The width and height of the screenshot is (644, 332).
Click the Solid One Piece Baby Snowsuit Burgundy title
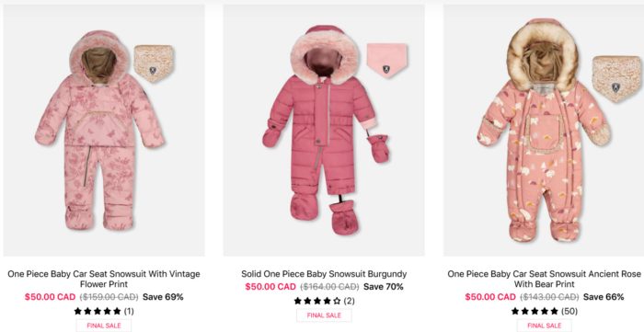click(324, 274)
